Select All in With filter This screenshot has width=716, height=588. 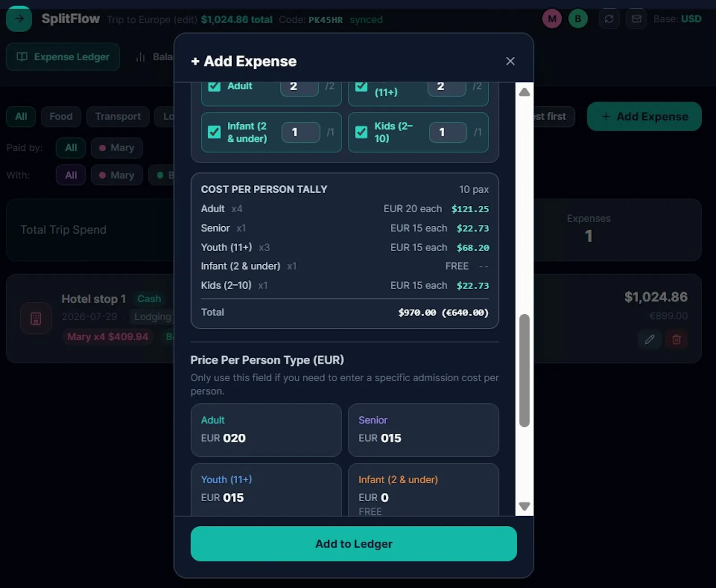(71, 175)
